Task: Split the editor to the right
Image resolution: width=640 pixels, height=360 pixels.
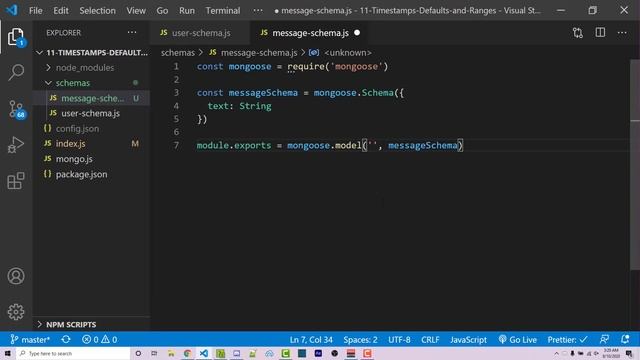Action: pos(600,32)
